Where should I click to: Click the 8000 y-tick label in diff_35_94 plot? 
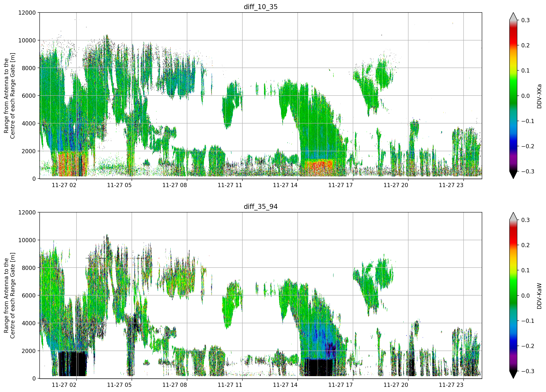point(29,268)
